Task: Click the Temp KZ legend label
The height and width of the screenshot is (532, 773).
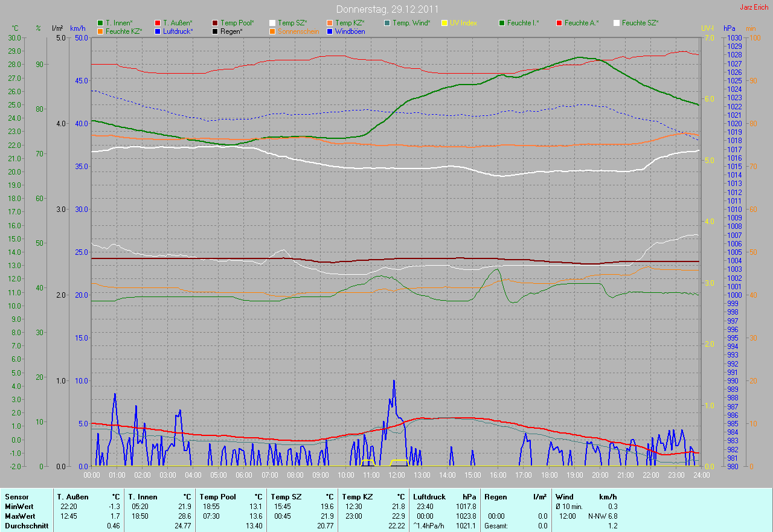Action: 350,23
